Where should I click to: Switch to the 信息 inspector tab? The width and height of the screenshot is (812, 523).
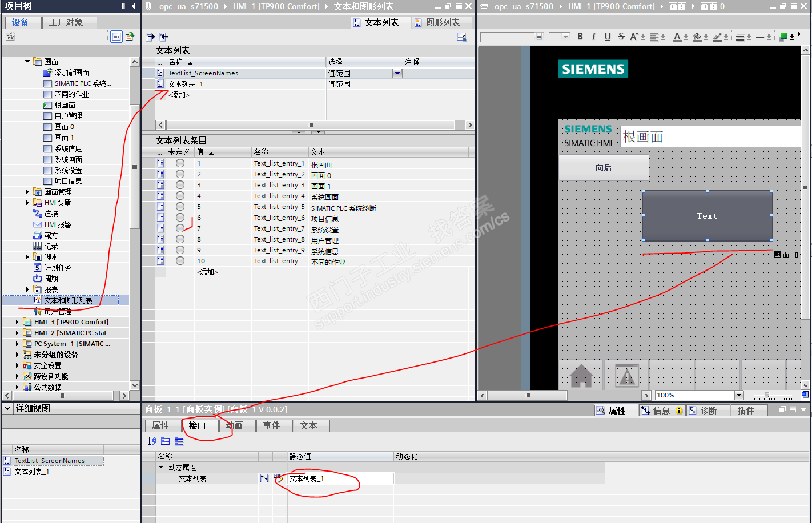[661, 411]
